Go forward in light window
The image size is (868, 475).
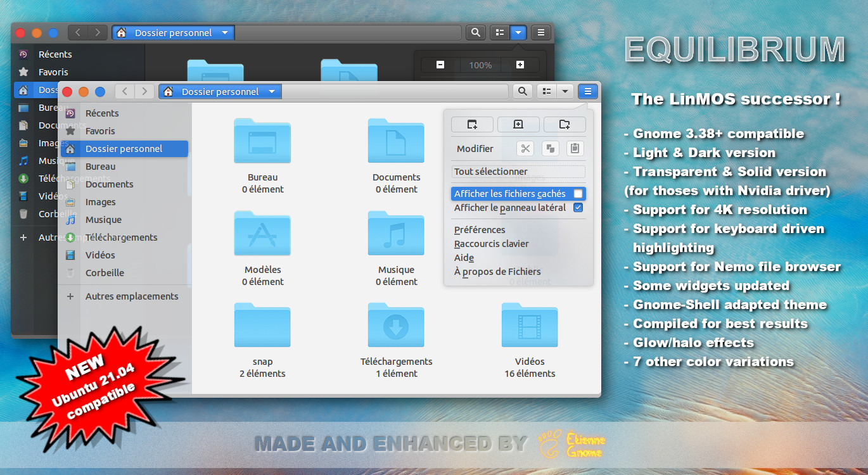[144, 92]
